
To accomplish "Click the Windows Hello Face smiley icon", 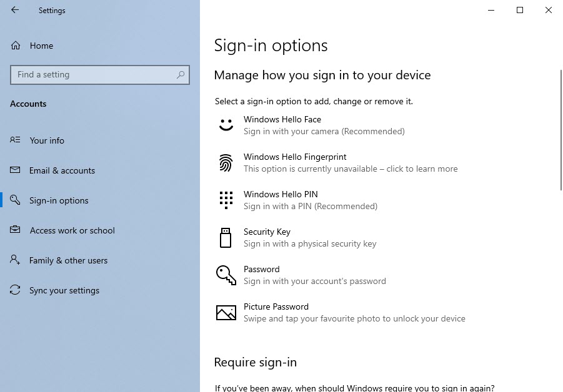I will tap(226, 125).
